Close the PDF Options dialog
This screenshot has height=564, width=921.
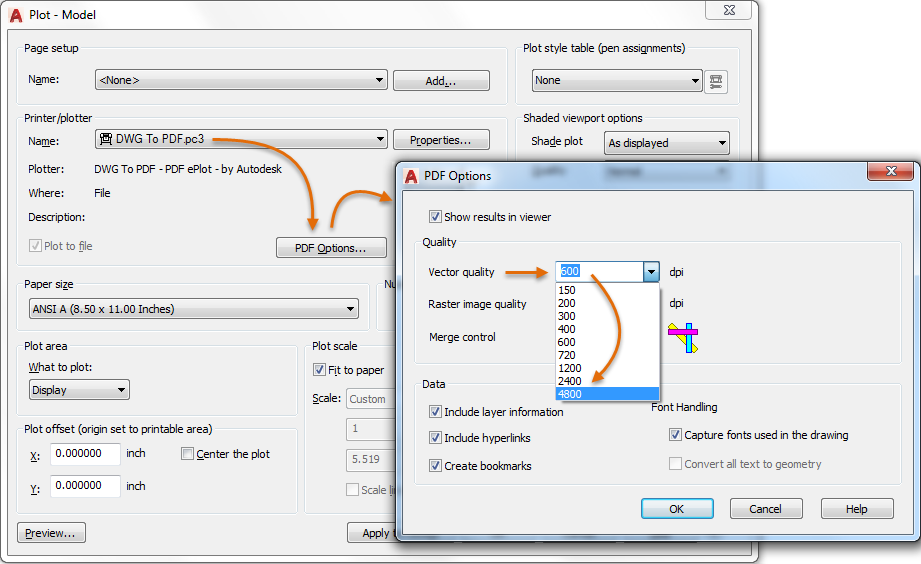tap(890, 171)
